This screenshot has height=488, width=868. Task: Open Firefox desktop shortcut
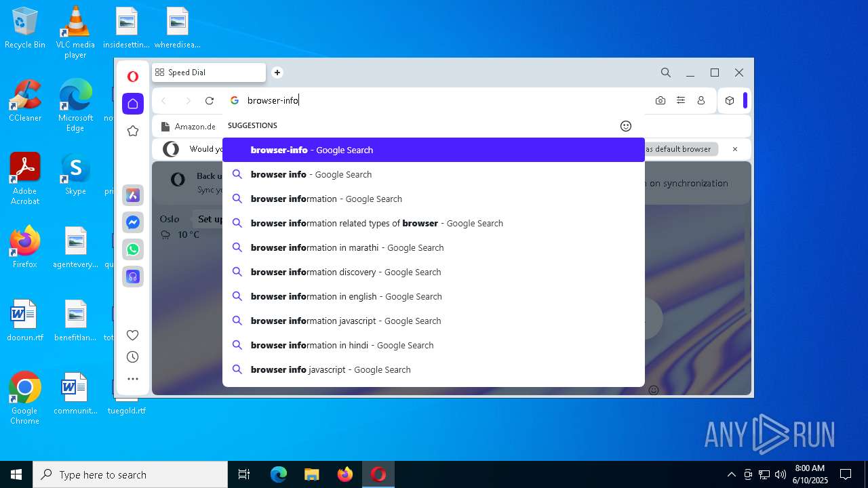pos(25,247)
